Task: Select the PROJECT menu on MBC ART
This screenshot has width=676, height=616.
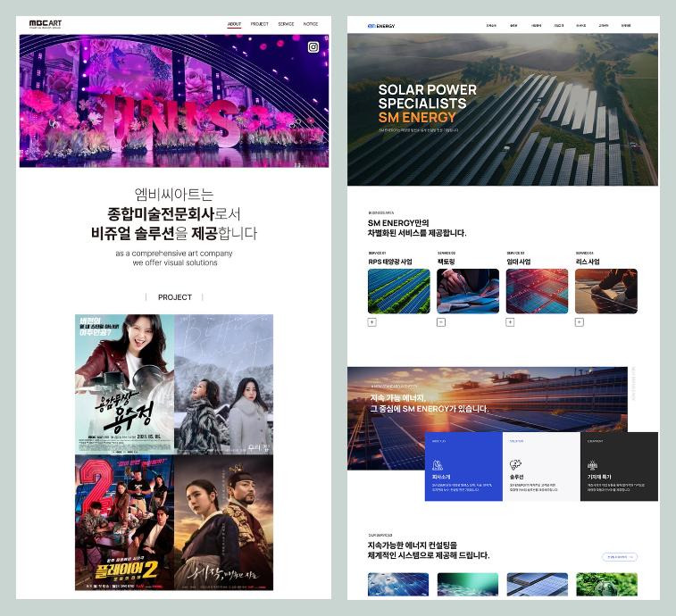Action: (260, 24)
